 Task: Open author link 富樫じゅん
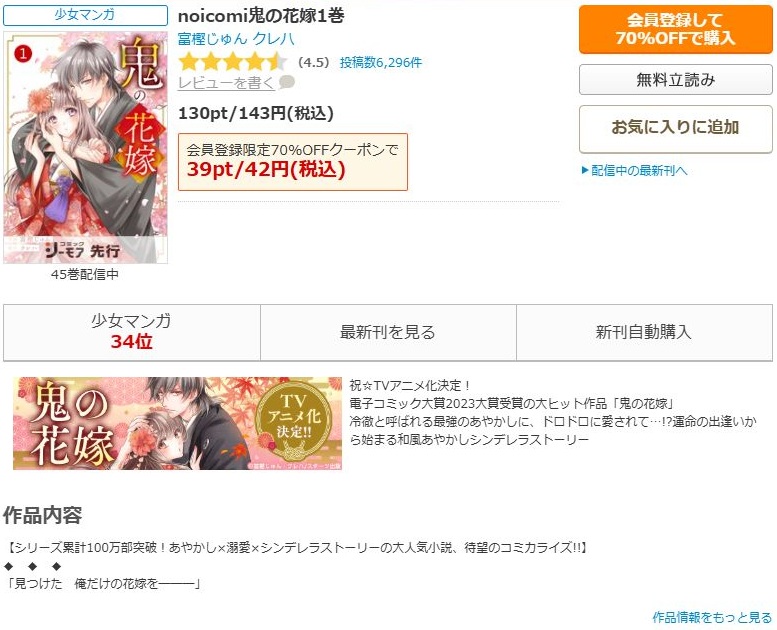[x=212, y=39]
